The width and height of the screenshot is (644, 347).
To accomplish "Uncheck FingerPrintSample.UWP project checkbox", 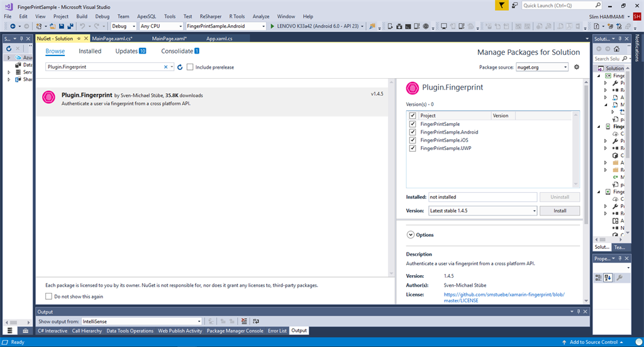I will (x=413, y=148).
